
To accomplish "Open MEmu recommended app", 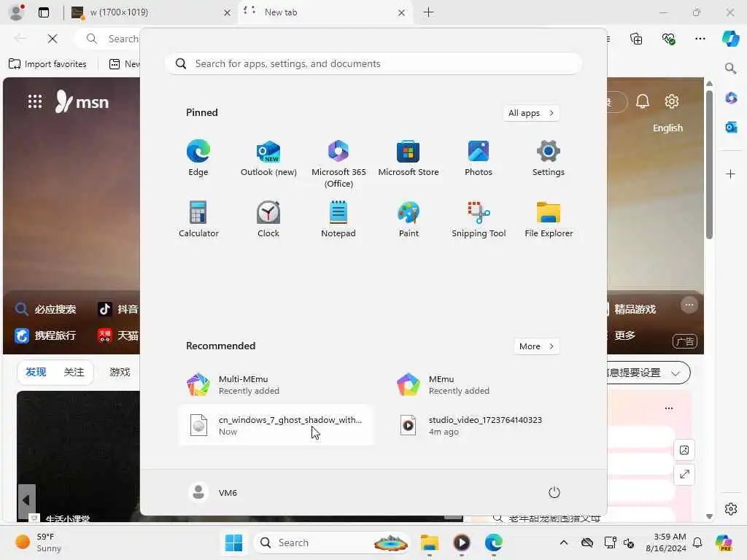I will click(486, 385).
